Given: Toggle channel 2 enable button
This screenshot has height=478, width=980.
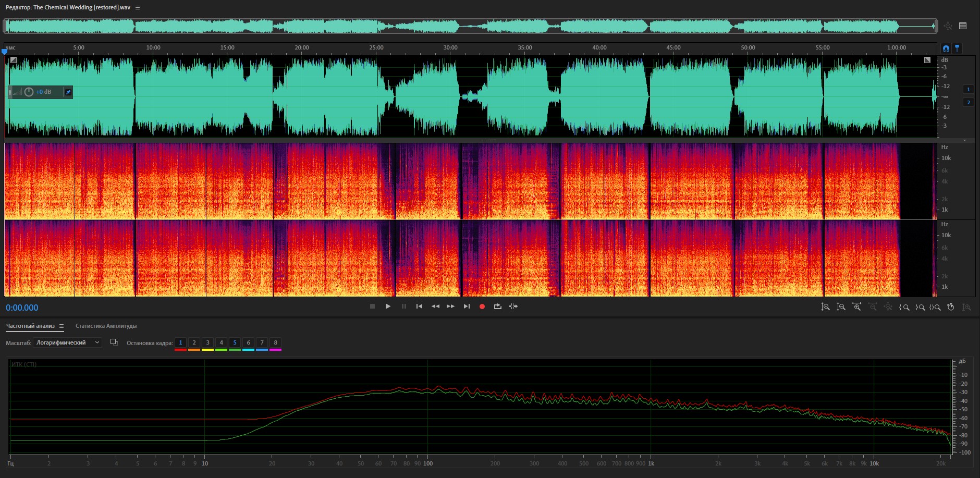Looking at the screenshot, I should click(x=969, y=102).
